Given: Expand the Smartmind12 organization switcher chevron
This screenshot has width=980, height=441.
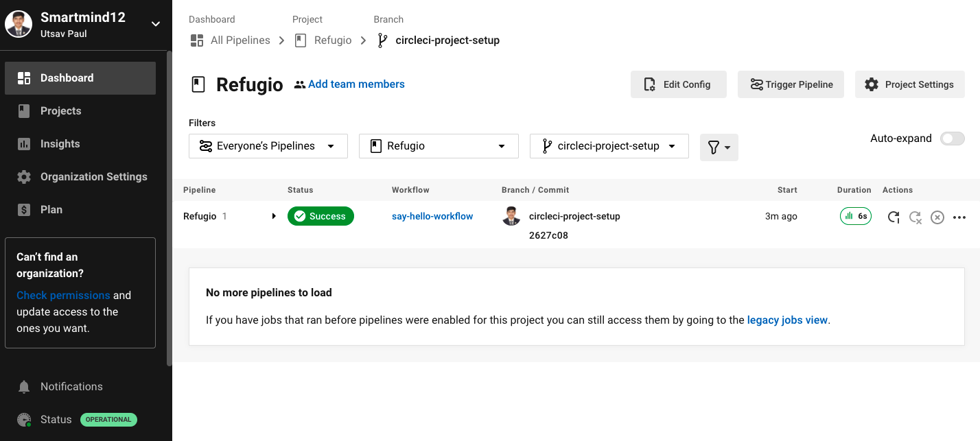Looking at the screenshot, I should [156, 24].
